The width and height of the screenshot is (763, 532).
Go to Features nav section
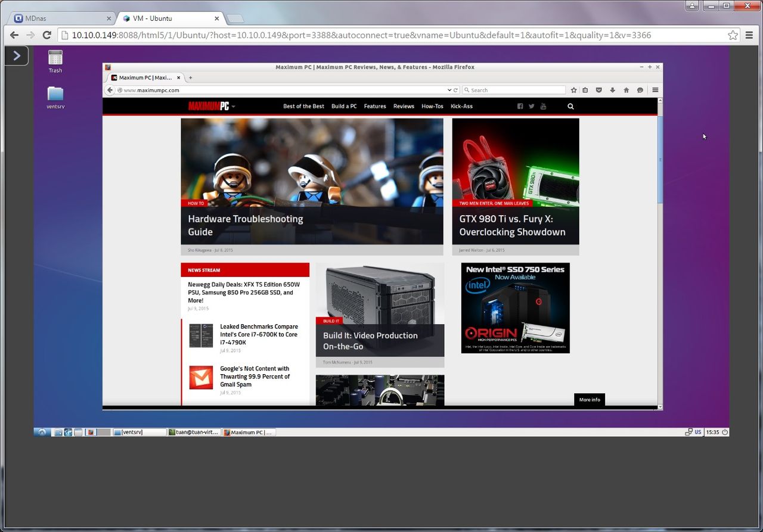coord(375,106)
